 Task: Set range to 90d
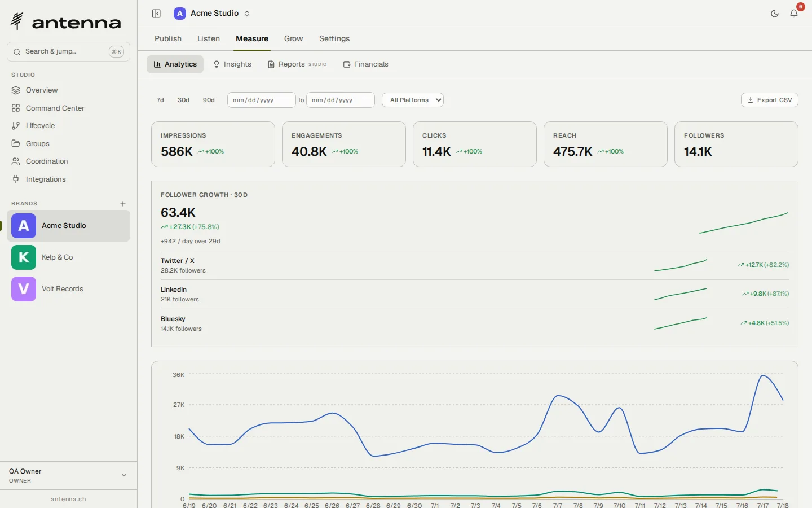coord(209,100)
